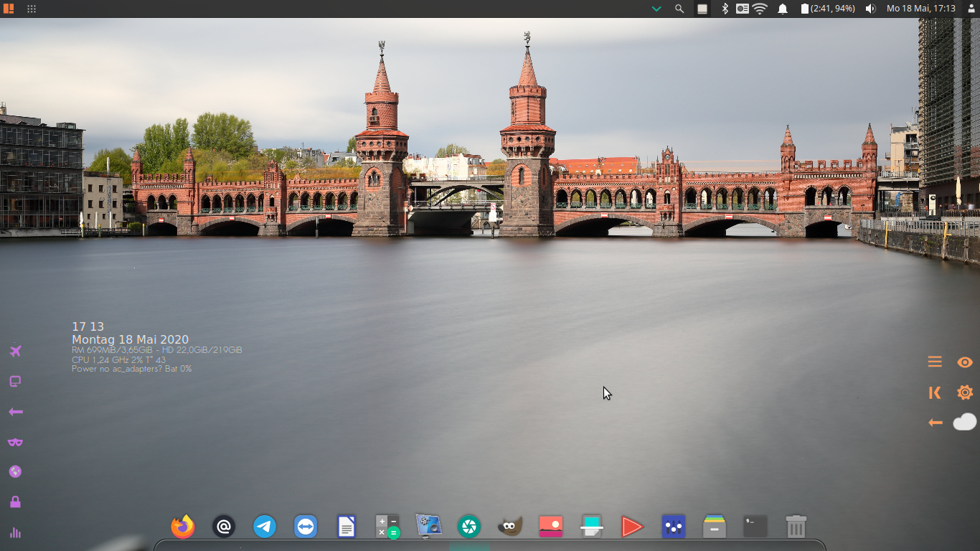This screenshot has width=980, height=551.
Task: Open the terminal emulator in the dock
Action: [x=755, y=526]
